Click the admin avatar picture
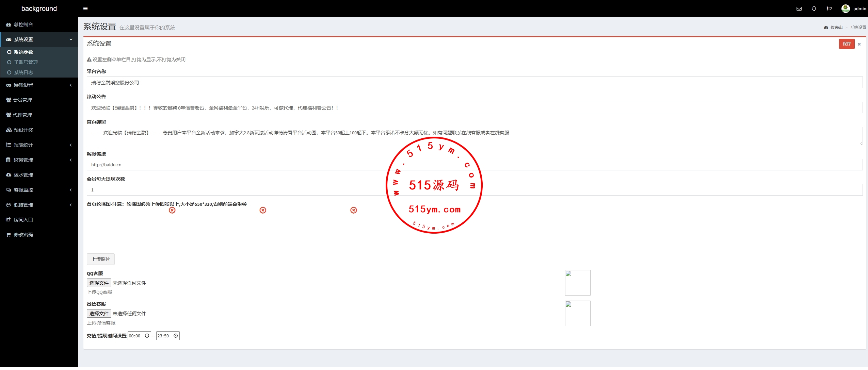 (x=845, y=9)
